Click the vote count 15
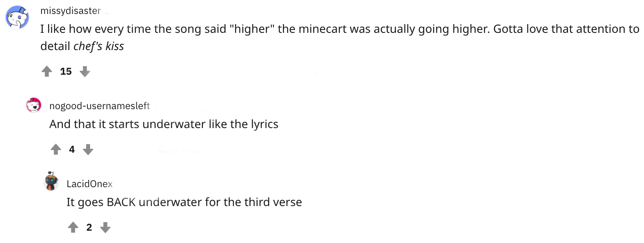The width and height of the screenshot is (644, 243). [66, 72]
